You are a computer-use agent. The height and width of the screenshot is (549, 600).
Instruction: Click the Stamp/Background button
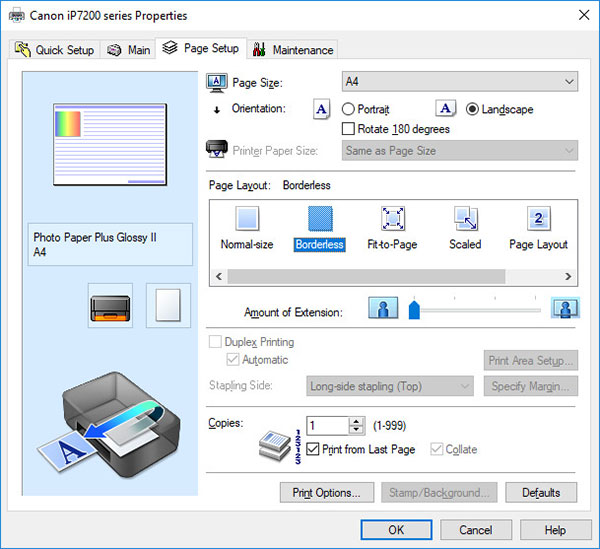[439, 492]
